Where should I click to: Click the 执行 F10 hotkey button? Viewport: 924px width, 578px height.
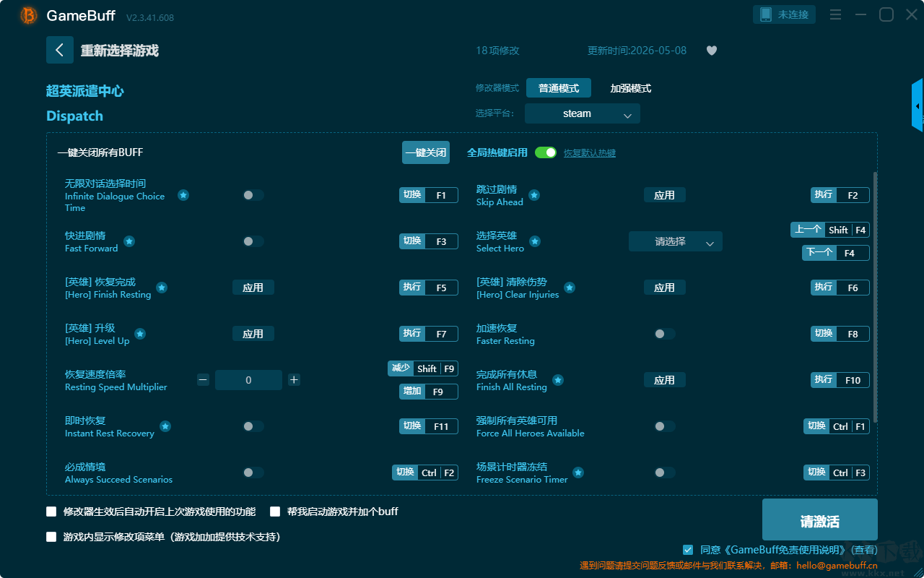coord(840,380)
